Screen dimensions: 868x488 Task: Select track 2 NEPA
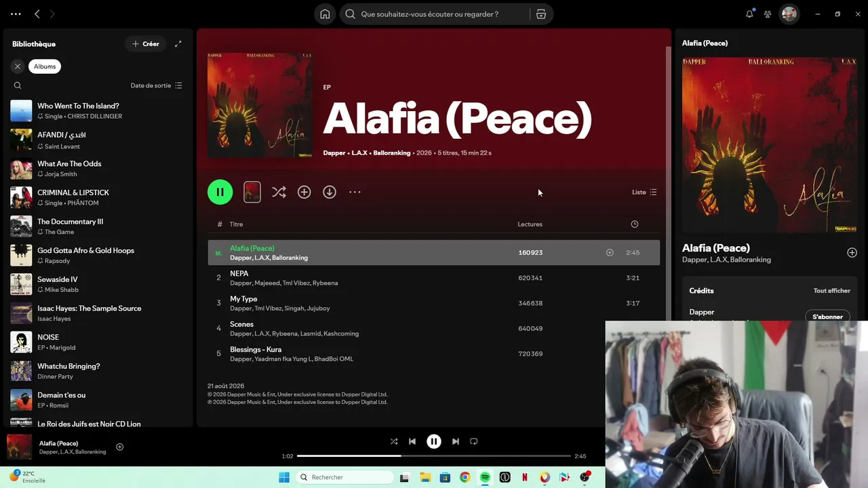pyautogui.click(x=433, y=278)
